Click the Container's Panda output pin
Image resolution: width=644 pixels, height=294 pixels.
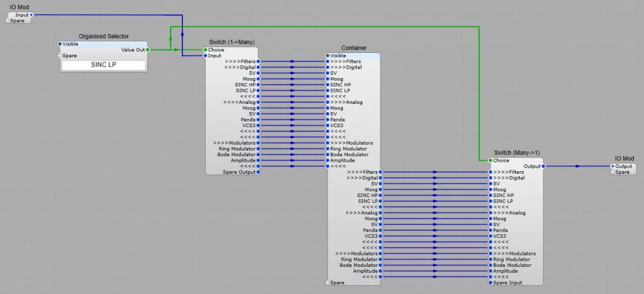(380, 230)
